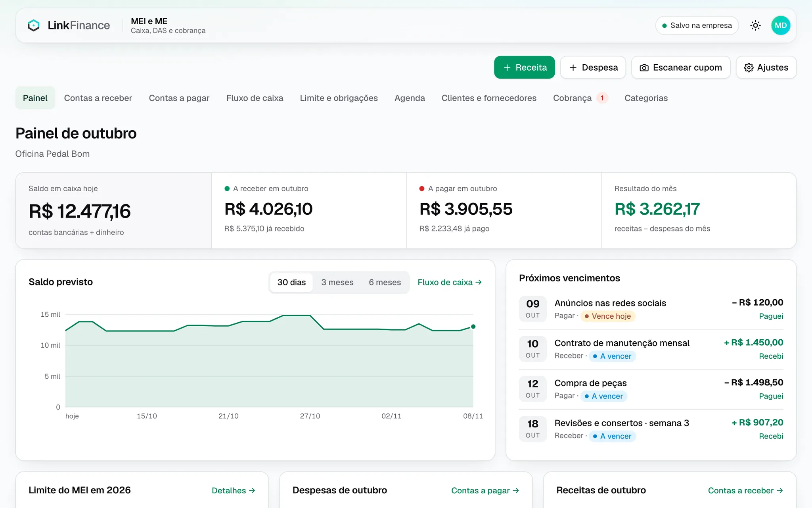Image resolution: width=812 pixels, height=508 pixels.
Task: Click the + R$ 907,20 amount
Action: pyautogui.click(x=757, y=423)
